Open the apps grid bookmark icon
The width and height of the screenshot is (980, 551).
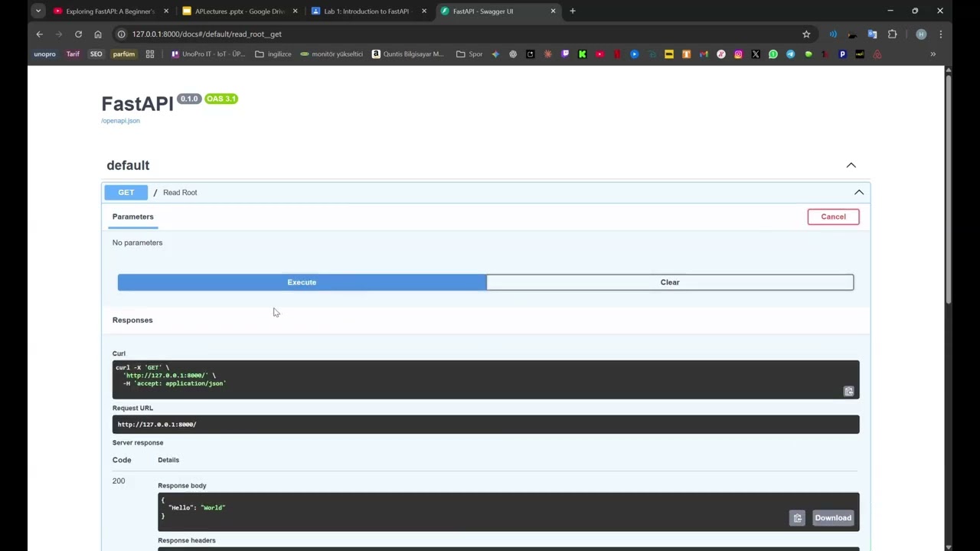[x=150, y=54]
